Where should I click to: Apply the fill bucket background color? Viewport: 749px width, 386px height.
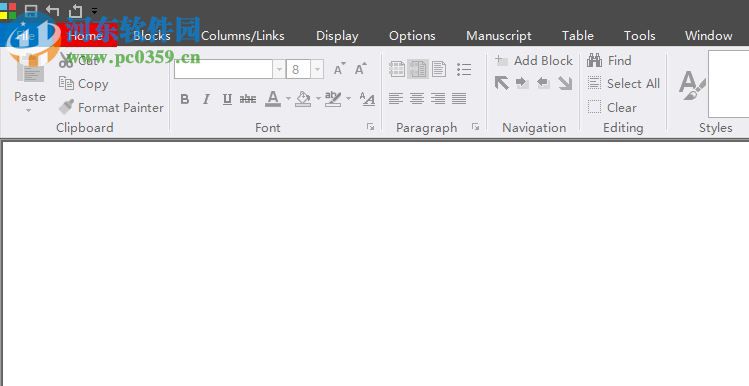coord(303,99)
